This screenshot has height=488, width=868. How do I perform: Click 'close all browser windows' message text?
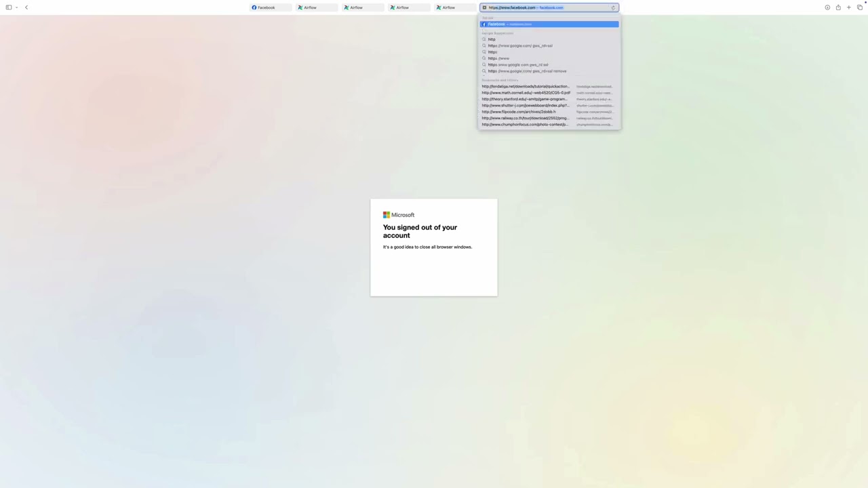(x=427, y=247)
